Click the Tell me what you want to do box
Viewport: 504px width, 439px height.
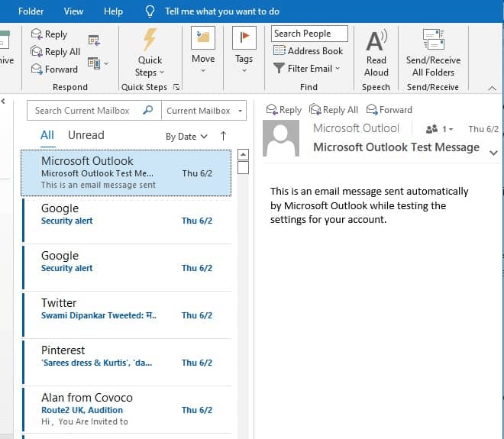(222, 11)
